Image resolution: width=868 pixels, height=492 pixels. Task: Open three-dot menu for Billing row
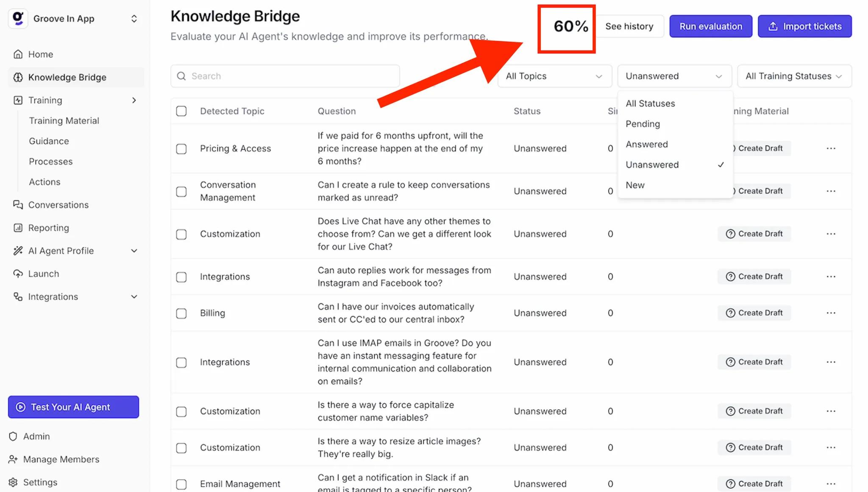pyautogui.click(x=831, y=313)
